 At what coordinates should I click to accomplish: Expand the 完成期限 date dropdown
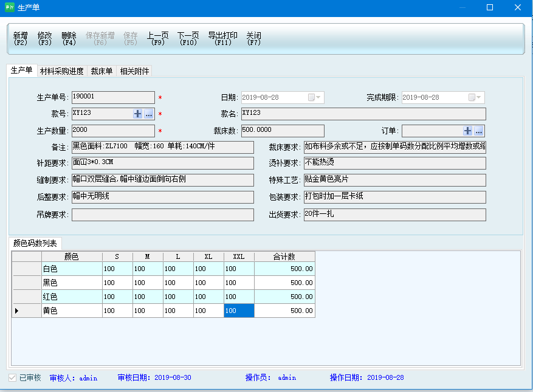479,97
